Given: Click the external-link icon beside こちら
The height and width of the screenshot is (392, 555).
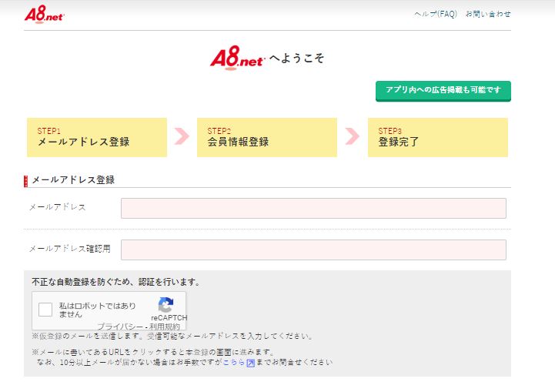Looking at the screenshot, I should click(x=251, y=363).
